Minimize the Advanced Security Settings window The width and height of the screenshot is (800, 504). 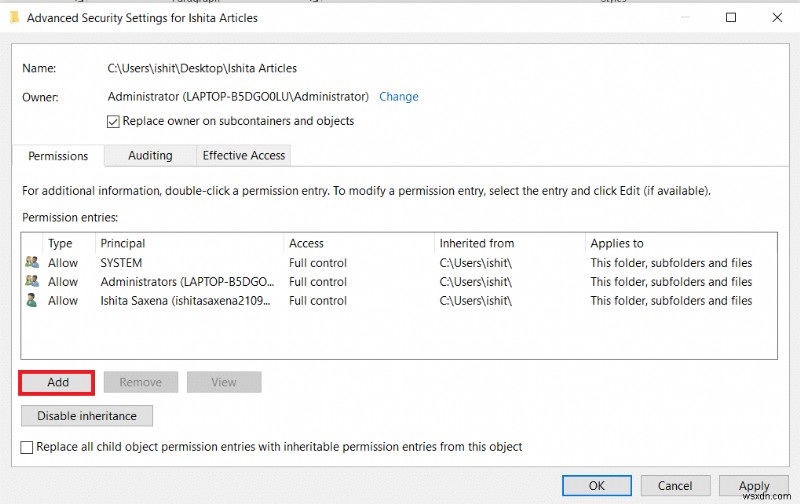click(x=685, y=17)
